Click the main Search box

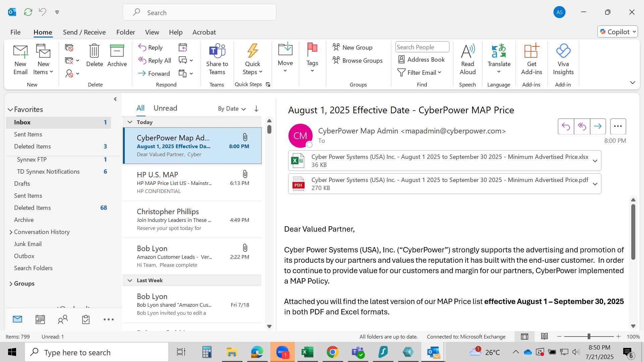coord(200,12)
